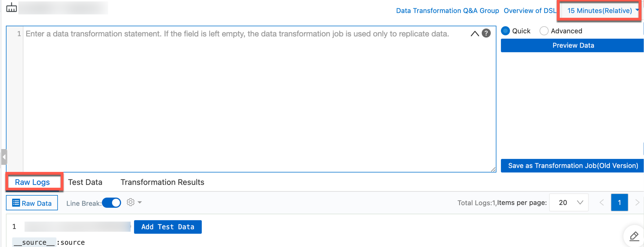Click the Logstore icon at top left
Screen dimensions: 644x247
point(12,7)
